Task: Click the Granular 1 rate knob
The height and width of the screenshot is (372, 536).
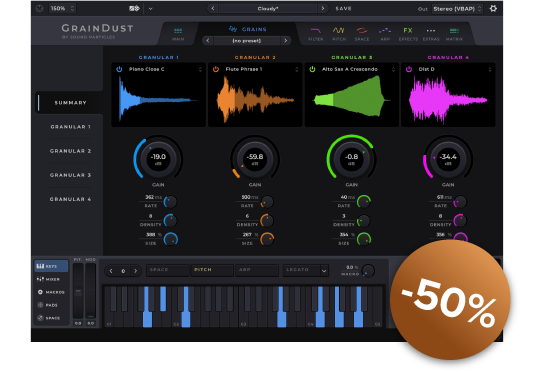Action: (170, 202)
